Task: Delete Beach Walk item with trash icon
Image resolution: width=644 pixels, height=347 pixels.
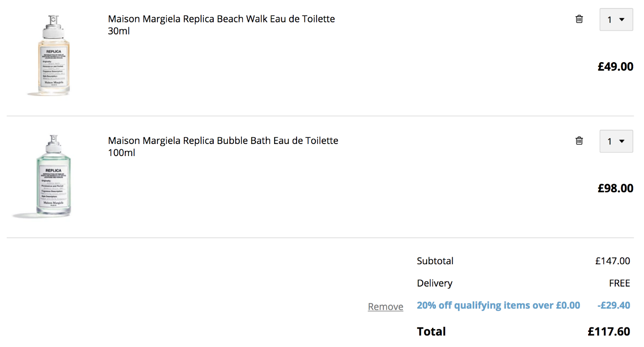Action: (x=579, y=19)
